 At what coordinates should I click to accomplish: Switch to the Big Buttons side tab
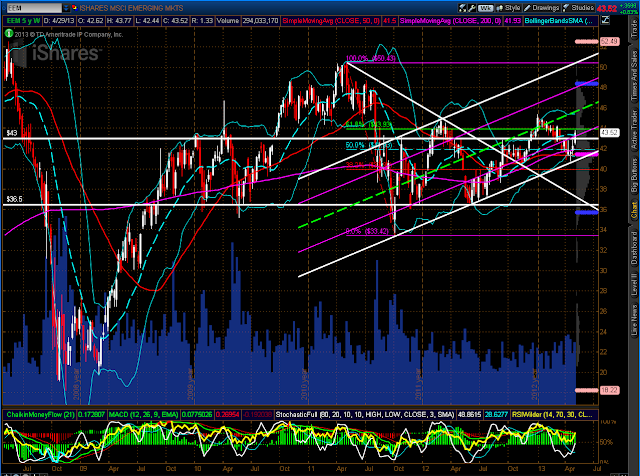pos(634,176)
